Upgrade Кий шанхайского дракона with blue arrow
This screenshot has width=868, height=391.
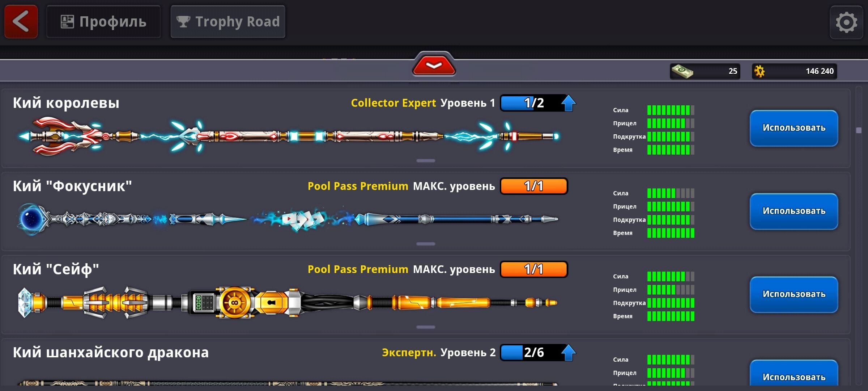click(568, 353)
